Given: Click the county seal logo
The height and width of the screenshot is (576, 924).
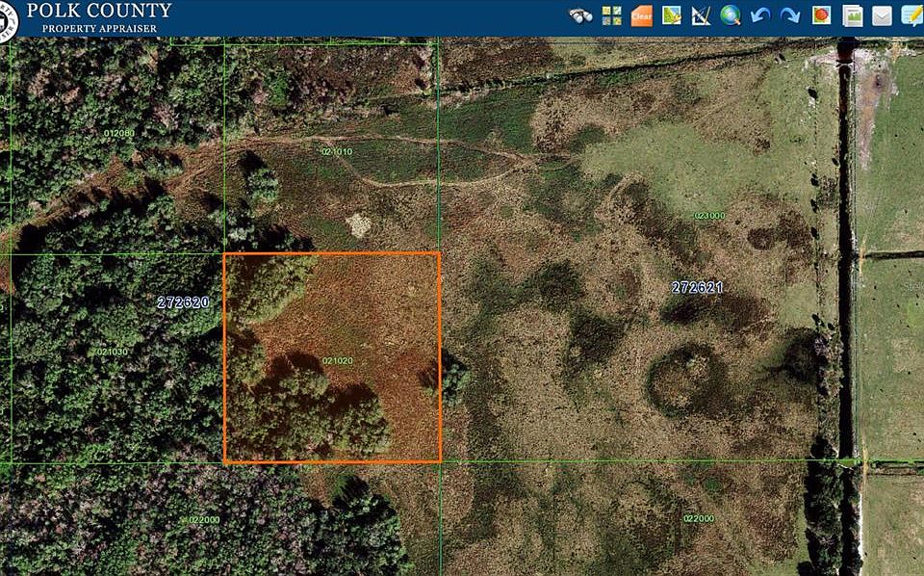Looking at the screenshot, I should (8, 21).
